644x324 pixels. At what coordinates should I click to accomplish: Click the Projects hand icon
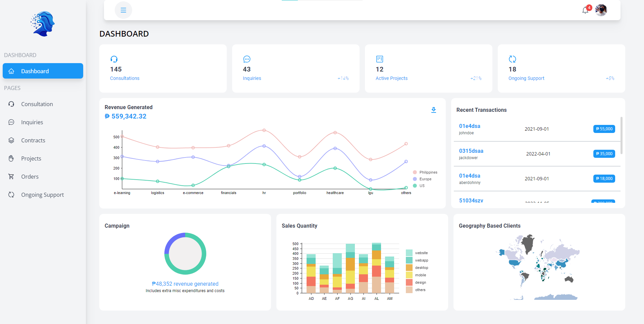tap(11, 158)
